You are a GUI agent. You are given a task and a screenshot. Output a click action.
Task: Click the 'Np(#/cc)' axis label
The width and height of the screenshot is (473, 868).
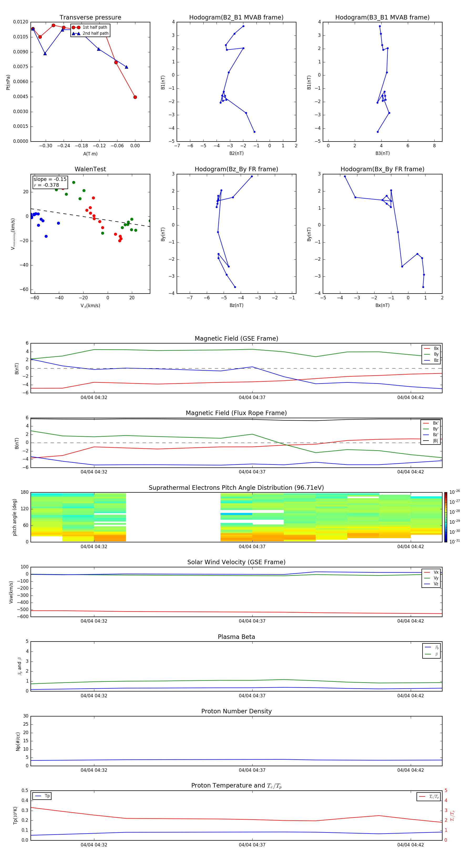(x=18, y=741)
